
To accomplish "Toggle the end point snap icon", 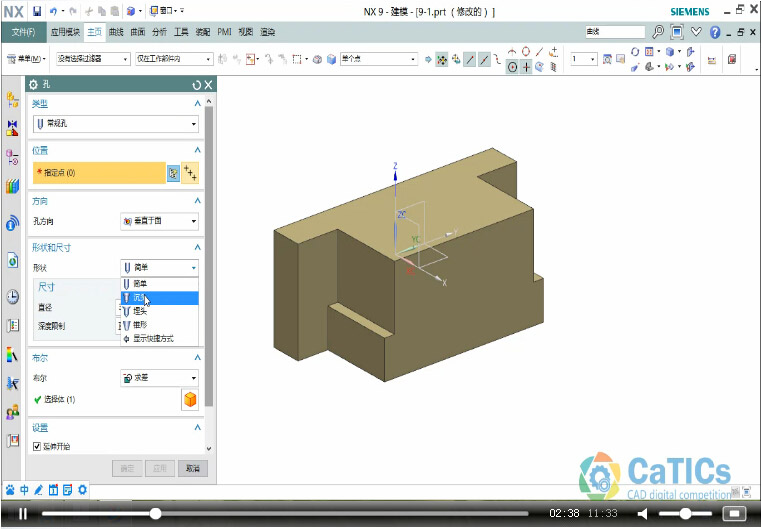I will pos(470,59).
